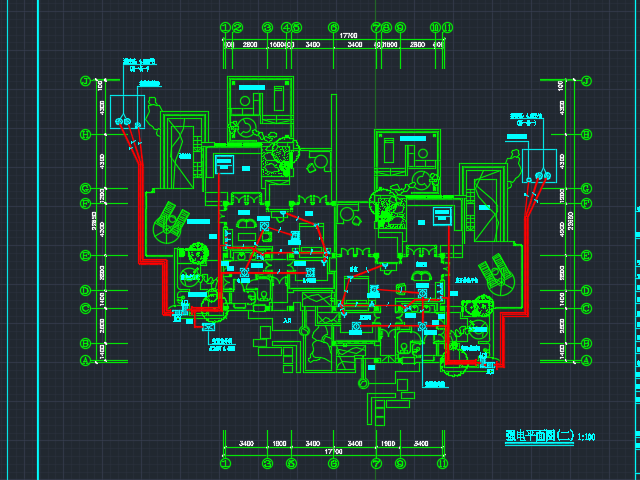Viewport: 640px width, 480px height.
Task: Click axis bubble A on the left side
Action: point(86,360)
